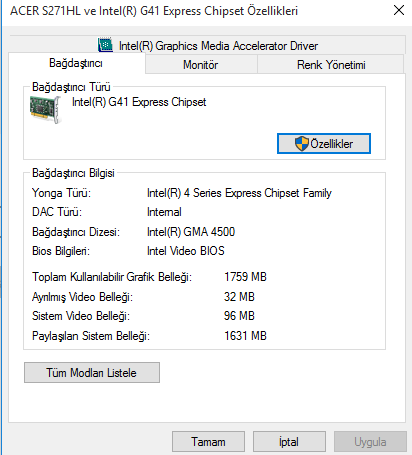The height and width of the screenshot is (455, 412).
Task: Click the Bağdaştırıcı Bilgisi group heading
Action: (x=73, y=173)
